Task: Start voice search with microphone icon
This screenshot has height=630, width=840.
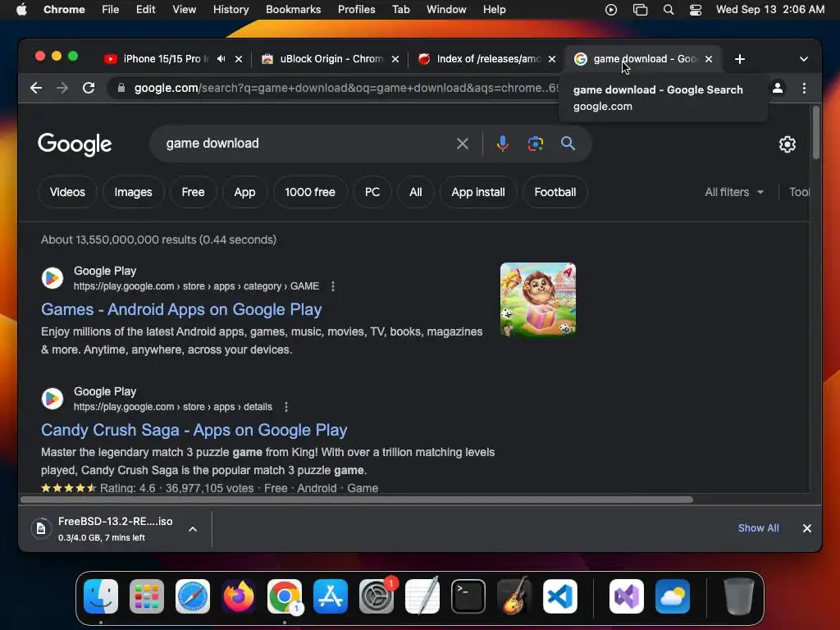Action: click(503, 144)
